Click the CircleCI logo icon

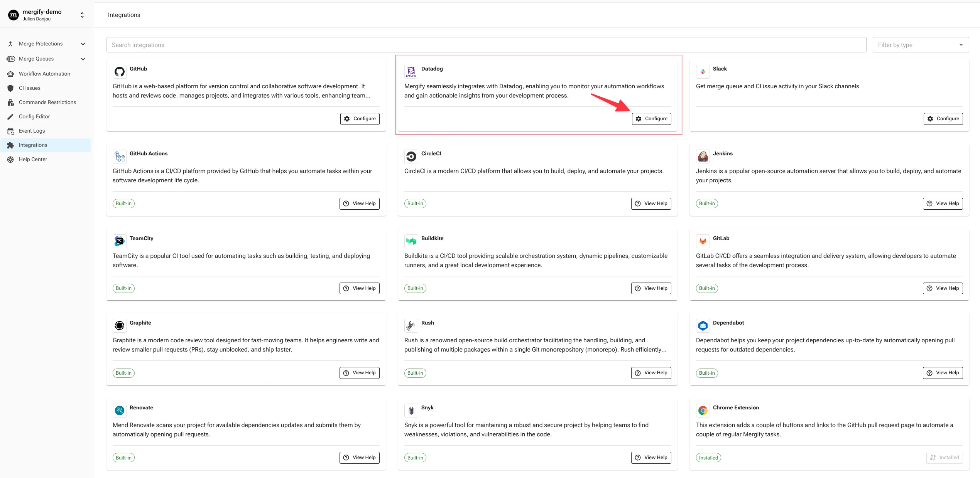(411, 156)
